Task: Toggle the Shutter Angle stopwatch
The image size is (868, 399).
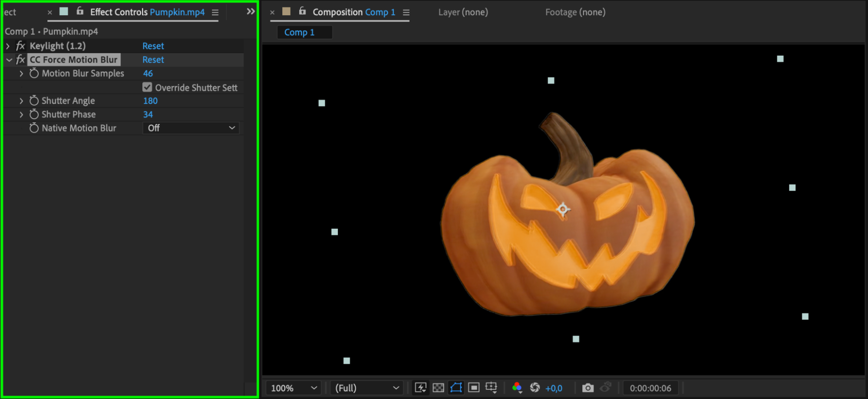Action: point(34,100)
